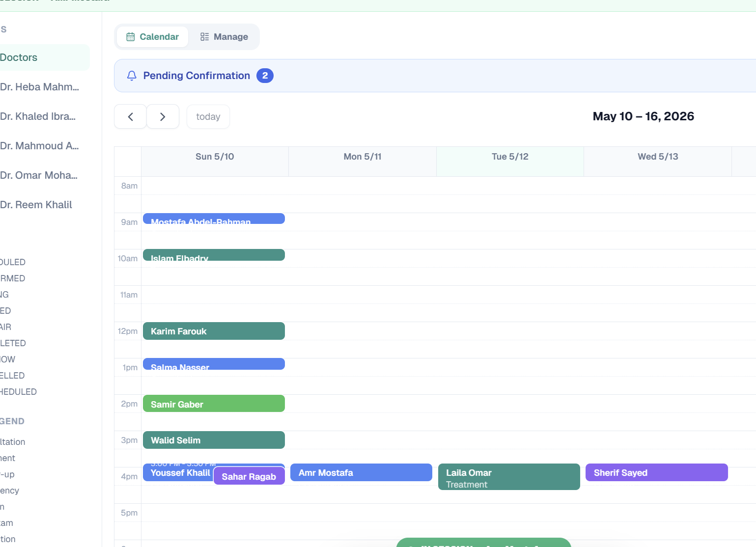Viewport: 756px width, 547px height.
Task: Switch to the Manage tab
Action: (x=224, y=37)
